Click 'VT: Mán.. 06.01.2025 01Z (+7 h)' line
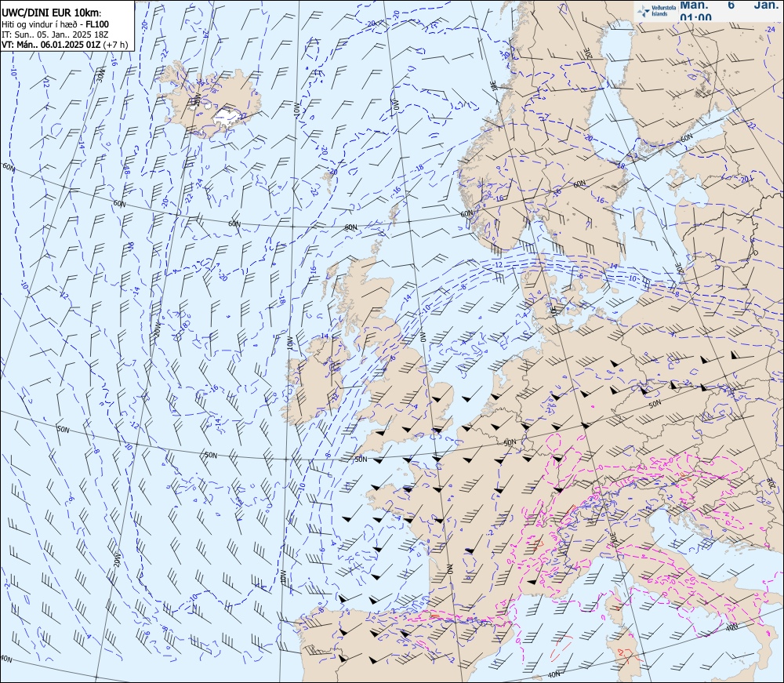The height and width of the screenshot is (683, 784). (x=64, y=45)
